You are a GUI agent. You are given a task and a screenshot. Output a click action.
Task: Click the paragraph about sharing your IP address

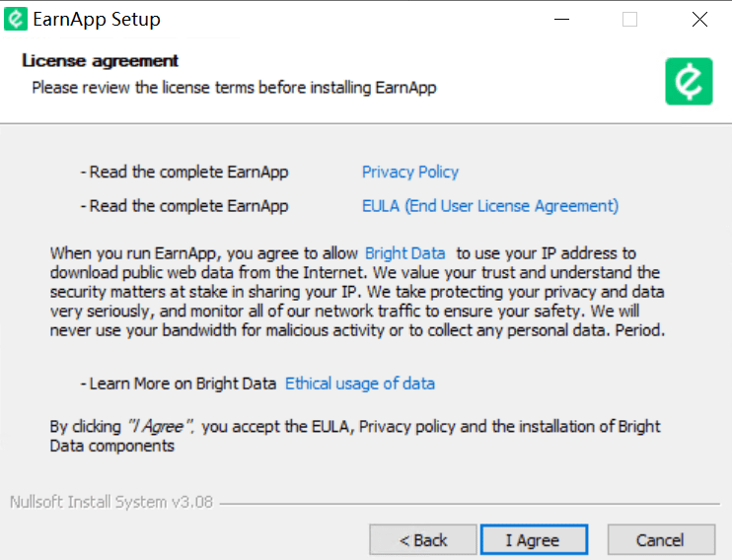[x=357, y=292]
